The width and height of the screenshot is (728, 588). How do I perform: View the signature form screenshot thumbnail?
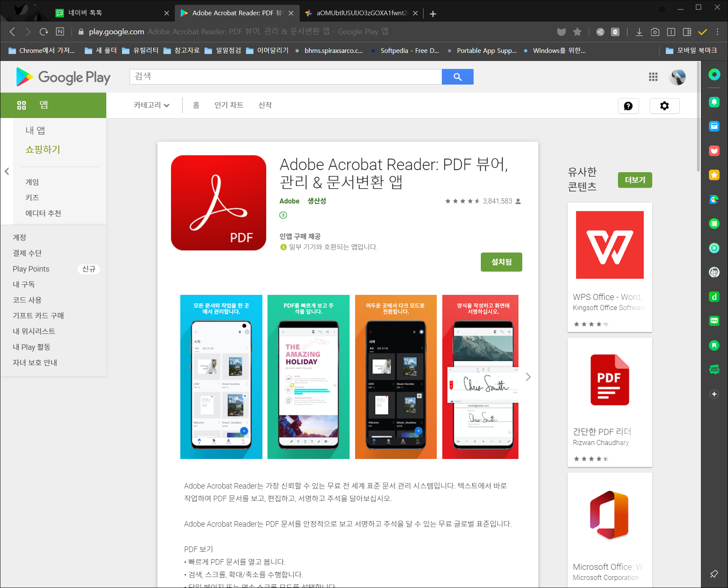point(480,377)
